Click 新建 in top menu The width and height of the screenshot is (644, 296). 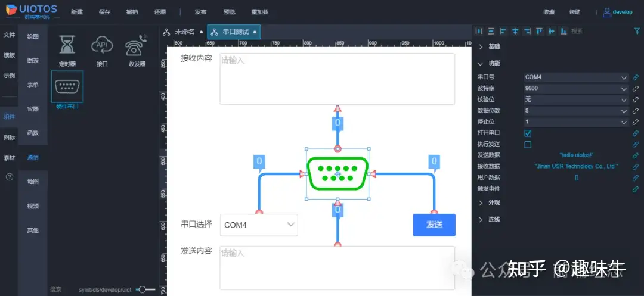tap(77, 12)
